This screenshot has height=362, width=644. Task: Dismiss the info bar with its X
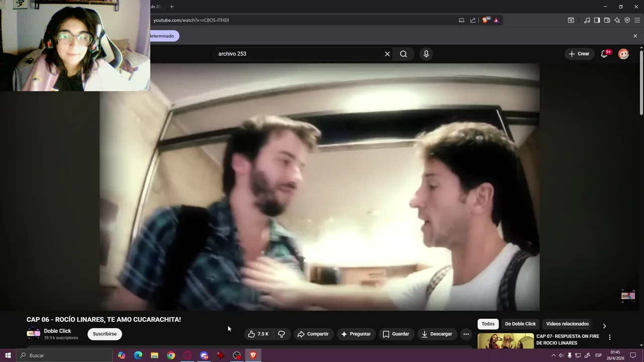[x=635, y=36]
